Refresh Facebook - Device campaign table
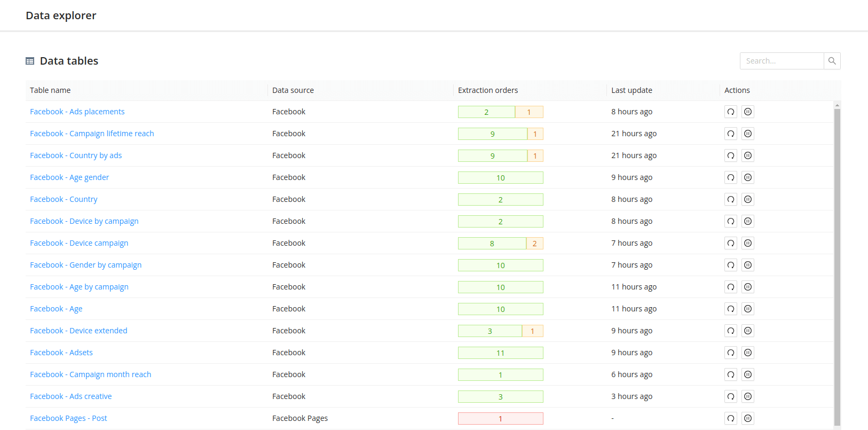Image resolution: width=868 pixels, height=430 pixels. tap(731, 243)
